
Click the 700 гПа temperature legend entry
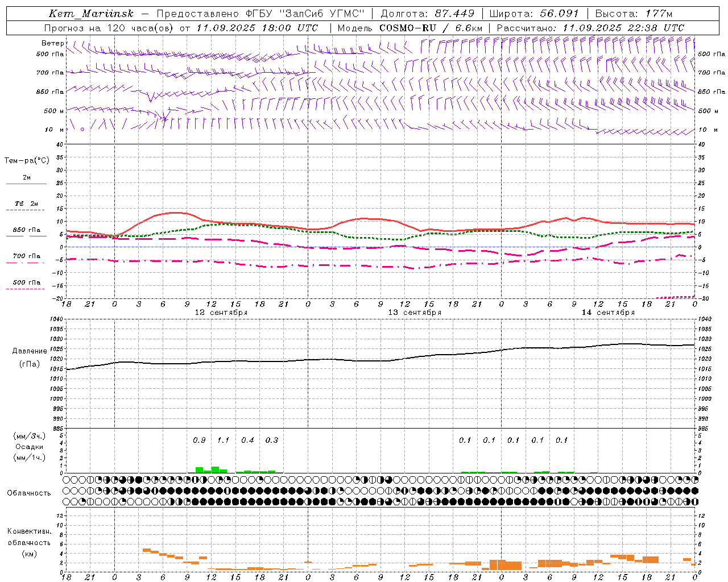pyautogui.click(x=26, y=256)
